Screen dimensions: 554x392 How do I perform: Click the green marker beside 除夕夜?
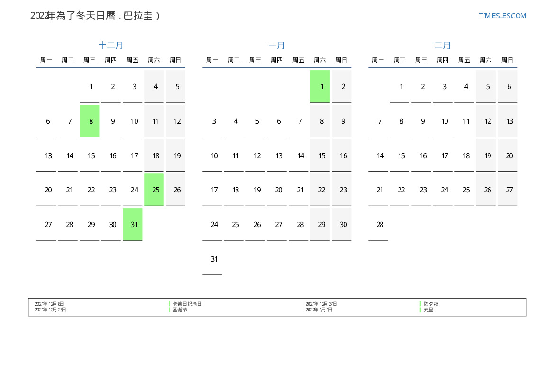[x=420, y=304]
